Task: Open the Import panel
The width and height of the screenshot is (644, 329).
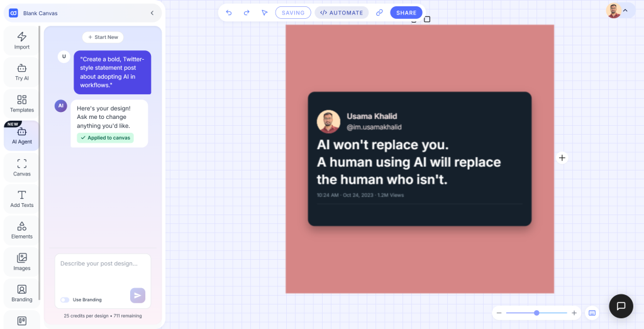Action: 22,40
